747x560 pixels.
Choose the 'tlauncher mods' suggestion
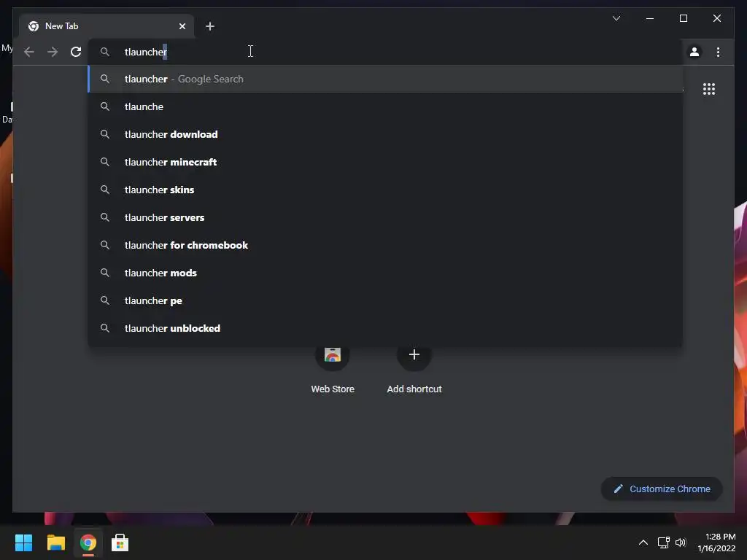coord(385,273)
